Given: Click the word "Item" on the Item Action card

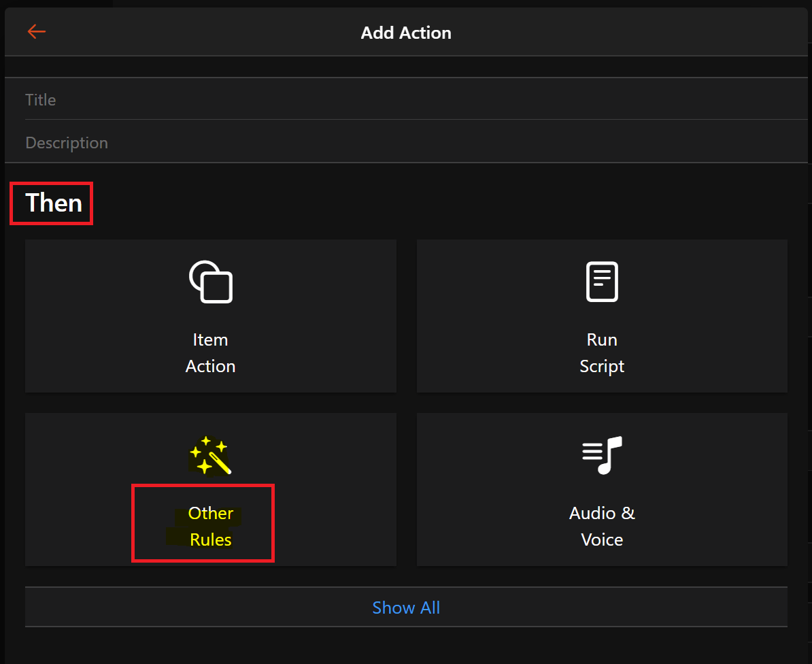Looking at the screenshot, I should click(x=211, y=340).
